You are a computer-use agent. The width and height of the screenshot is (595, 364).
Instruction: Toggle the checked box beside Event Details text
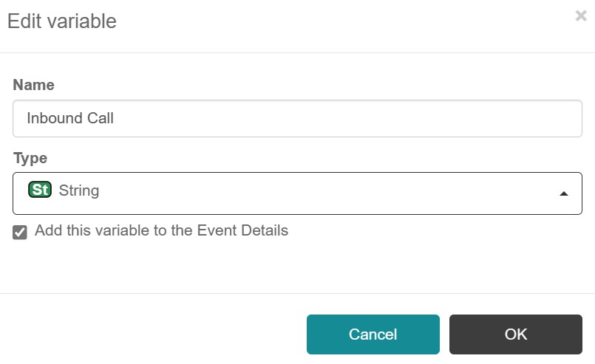[20, 232]
